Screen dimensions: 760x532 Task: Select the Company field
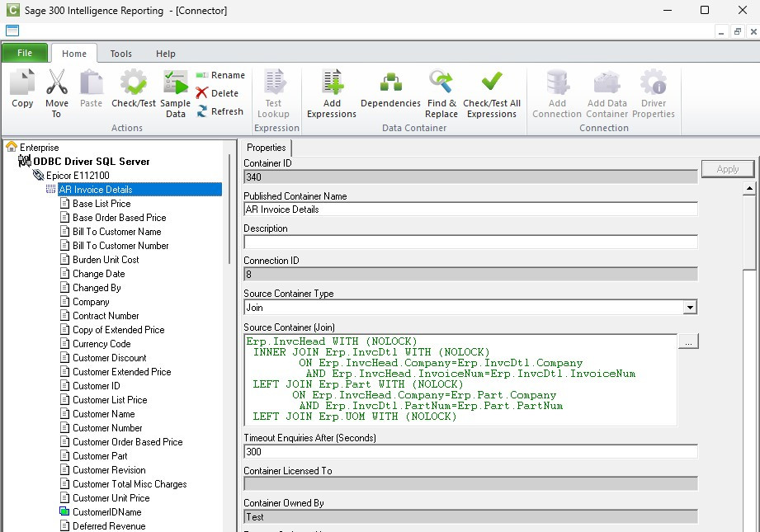click(x=91, y=302)
